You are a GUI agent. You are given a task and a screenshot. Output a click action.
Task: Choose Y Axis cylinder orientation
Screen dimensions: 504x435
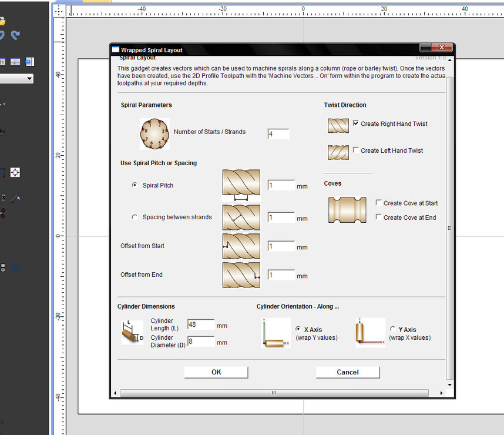coord(393,329)
